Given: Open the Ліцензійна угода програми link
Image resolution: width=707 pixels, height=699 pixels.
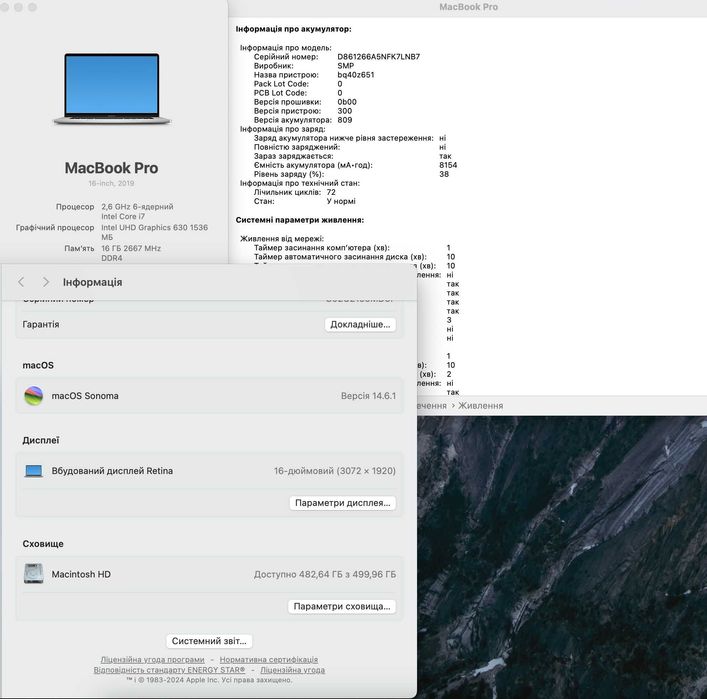Looking at the screenshot, I should tap(152, 660).
